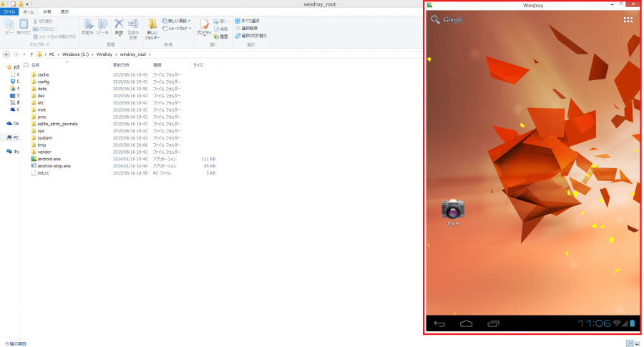Select the sqlite_stmt_journals folder

57,124
